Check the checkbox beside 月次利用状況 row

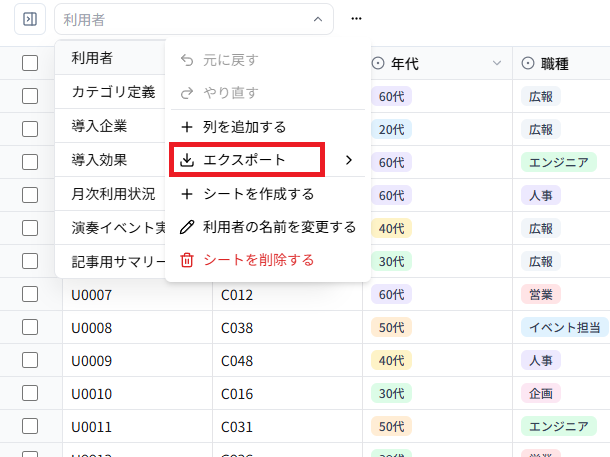coord(30,195)
